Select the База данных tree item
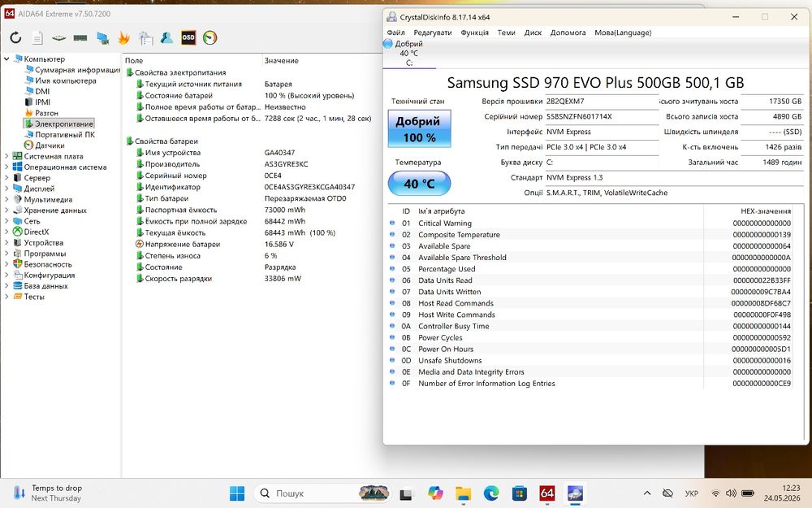The width and height of the screenshot is (812, 508). tap(41, 285)
